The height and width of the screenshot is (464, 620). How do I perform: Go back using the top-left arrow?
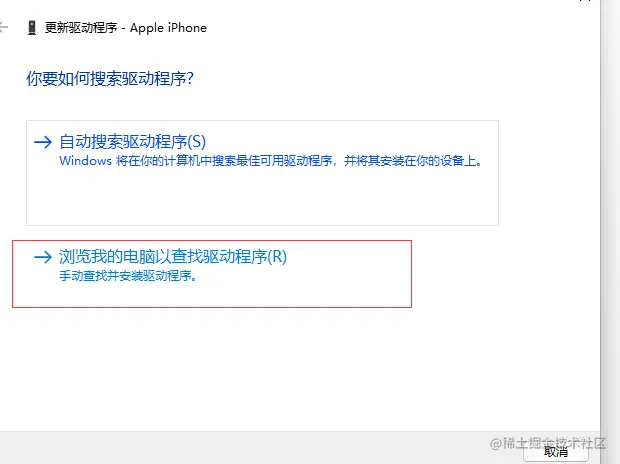(x=3, y=27)
